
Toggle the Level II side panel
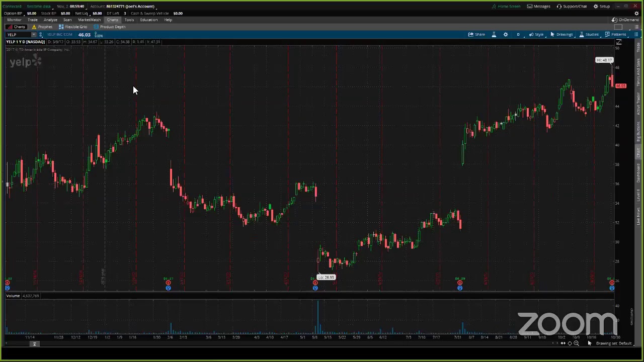tap(638, 195)
